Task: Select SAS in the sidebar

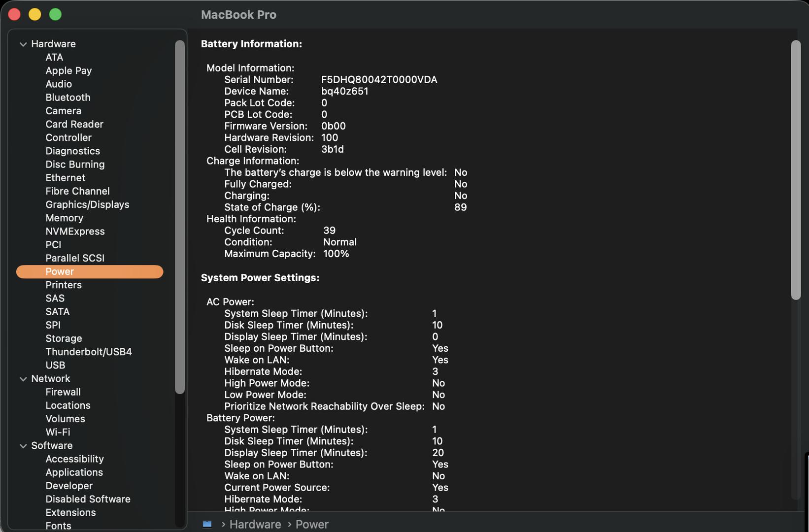Action: pyautogui.click(x=55, y=298)
